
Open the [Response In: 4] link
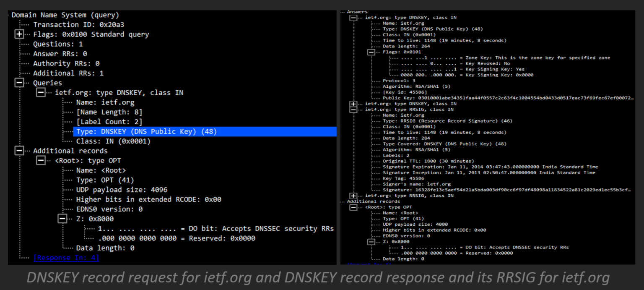[66, 258]
